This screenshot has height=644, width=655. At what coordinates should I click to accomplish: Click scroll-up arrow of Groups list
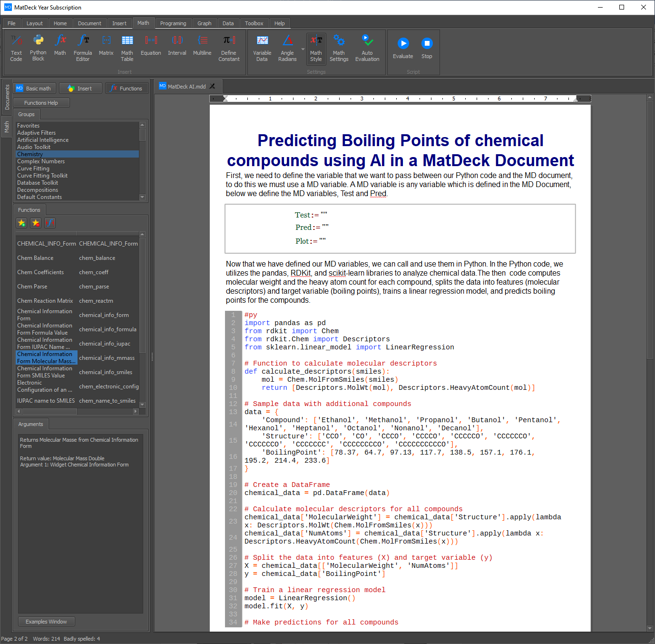coord(142,125)
